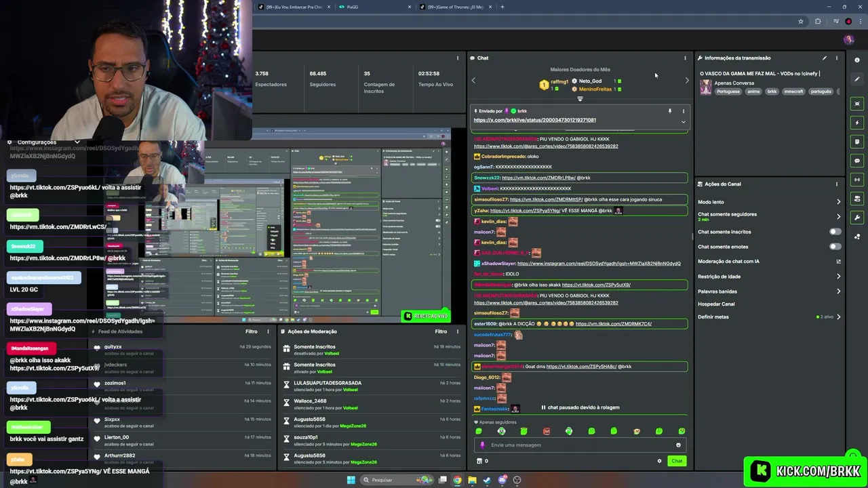Image resolution: width=868 pixels, height=488 pixels.
Task: Click the Wallace_2468 silenciado moderation entry
Action: 372,404
